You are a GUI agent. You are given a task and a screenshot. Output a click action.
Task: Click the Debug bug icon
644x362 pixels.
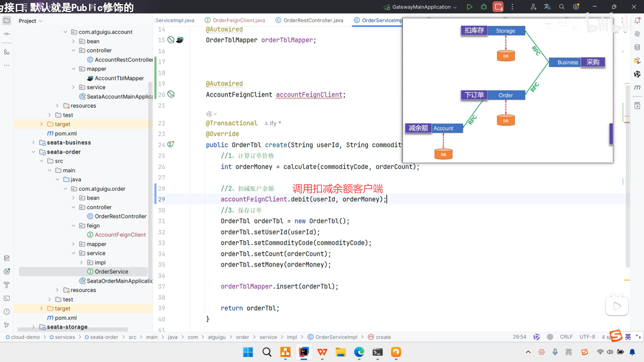(484, 7)
